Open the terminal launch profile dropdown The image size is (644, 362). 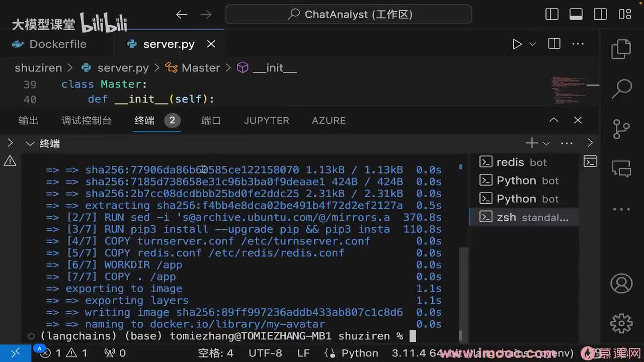[546, 144]
